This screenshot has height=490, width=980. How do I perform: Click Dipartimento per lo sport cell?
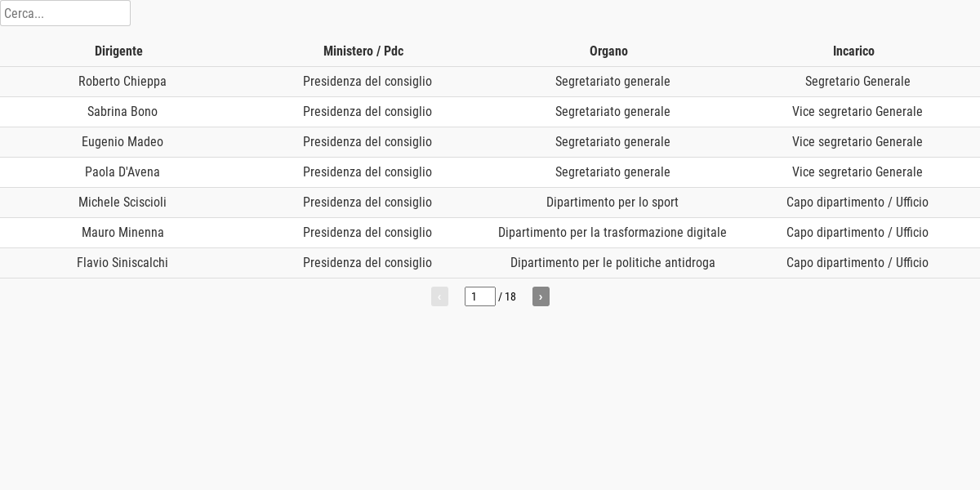tap(612, 203)
